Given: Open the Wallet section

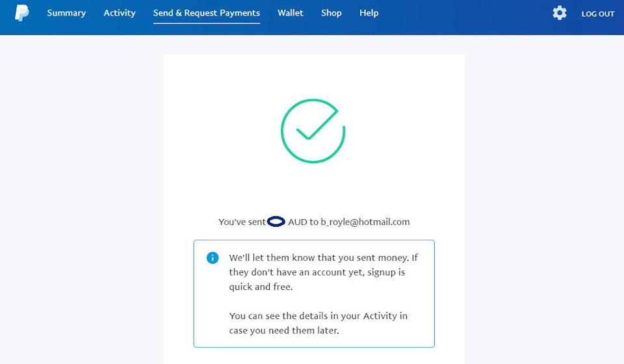Looking at the screenshot, I should pyautogui.click(x=291, y=13).
